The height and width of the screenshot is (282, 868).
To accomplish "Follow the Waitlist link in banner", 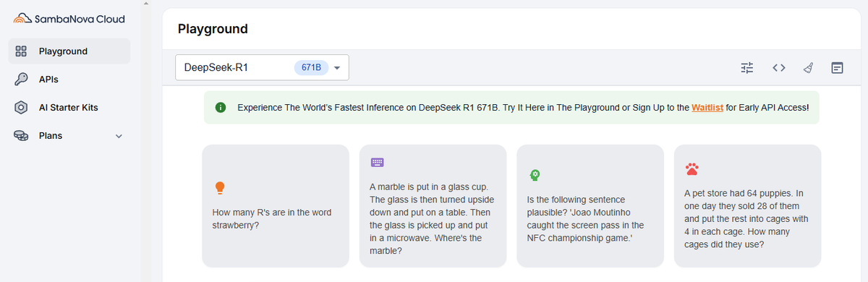I will coord(707,108).
